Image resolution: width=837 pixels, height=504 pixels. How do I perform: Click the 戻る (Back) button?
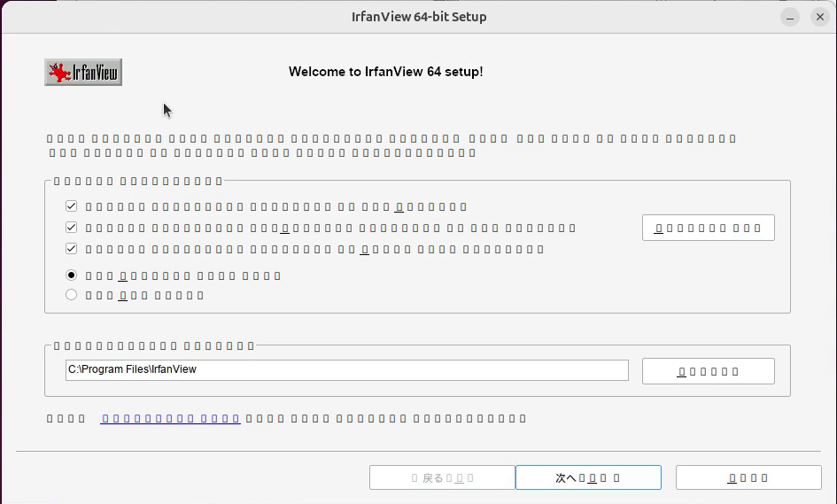pos(442,477)
